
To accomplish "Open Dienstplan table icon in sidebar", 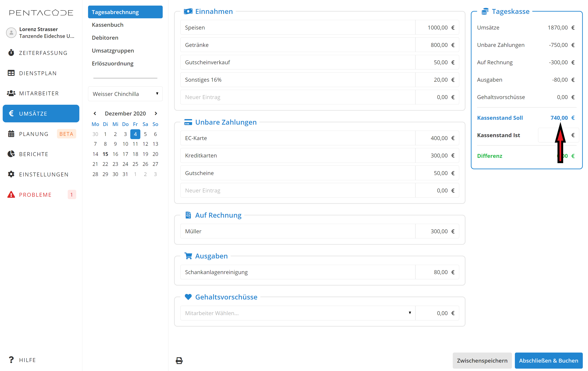I will 11,73.
